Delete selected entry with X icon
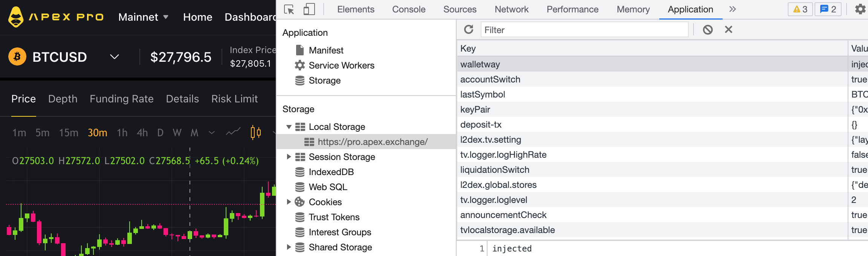The height and width of the screenshot is (256, 868). [728, 29]
